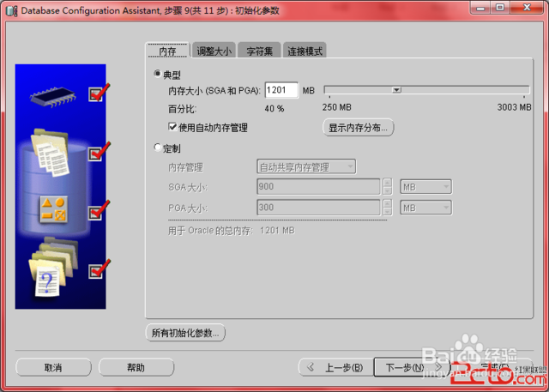Click the shapes icon on database cylinder
This screenshot has width=549, height=392.
click(53, 210)
